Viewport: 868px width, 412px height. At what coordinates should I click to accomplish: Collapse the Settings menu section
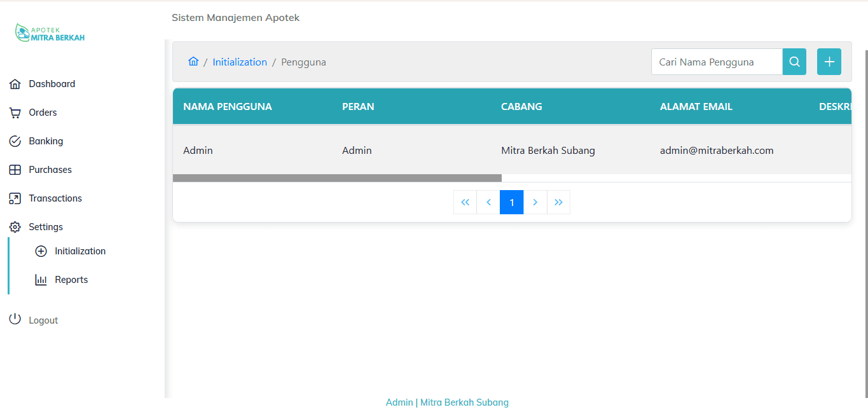(x=45, y=227)
